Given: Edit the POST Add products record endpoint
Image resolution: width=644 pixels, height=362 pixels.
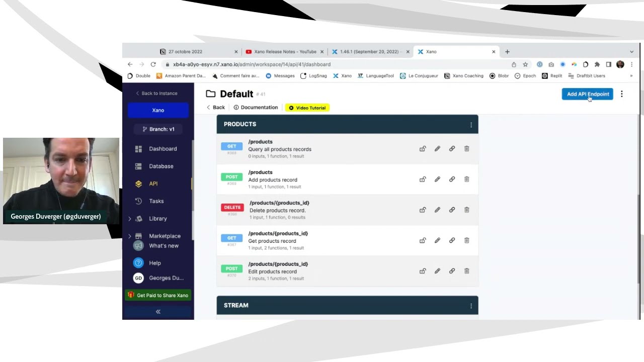Looking at the screenshot, I should (437, 179).
